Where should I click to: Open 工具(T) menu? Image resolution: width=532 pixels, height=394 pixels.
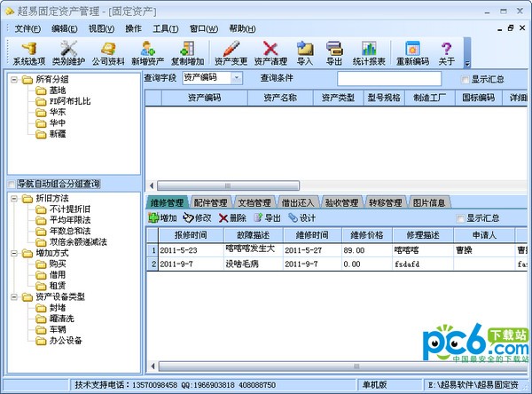pos(166,29)
